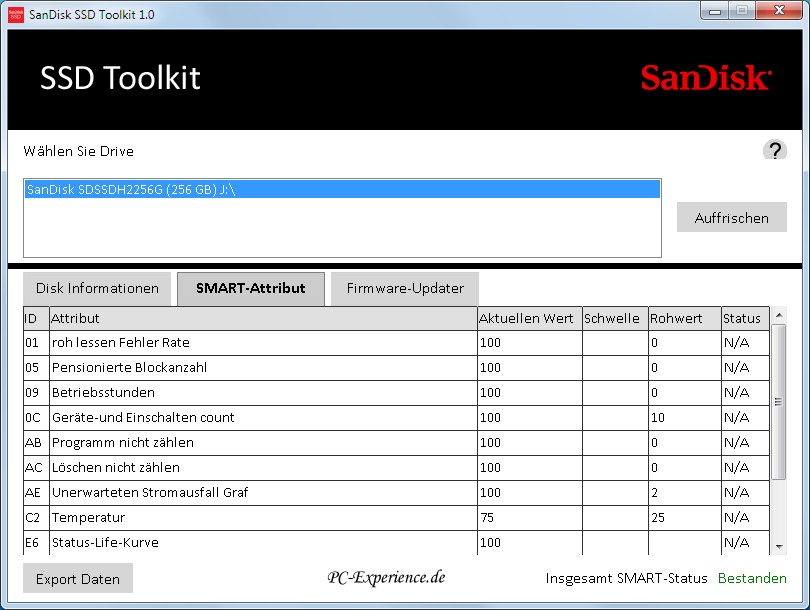Image resolution: width=810 pixels, height=610 pixels.
Task: Select row 'roh lessen Fehler Rate'
Action: (396, 342)
